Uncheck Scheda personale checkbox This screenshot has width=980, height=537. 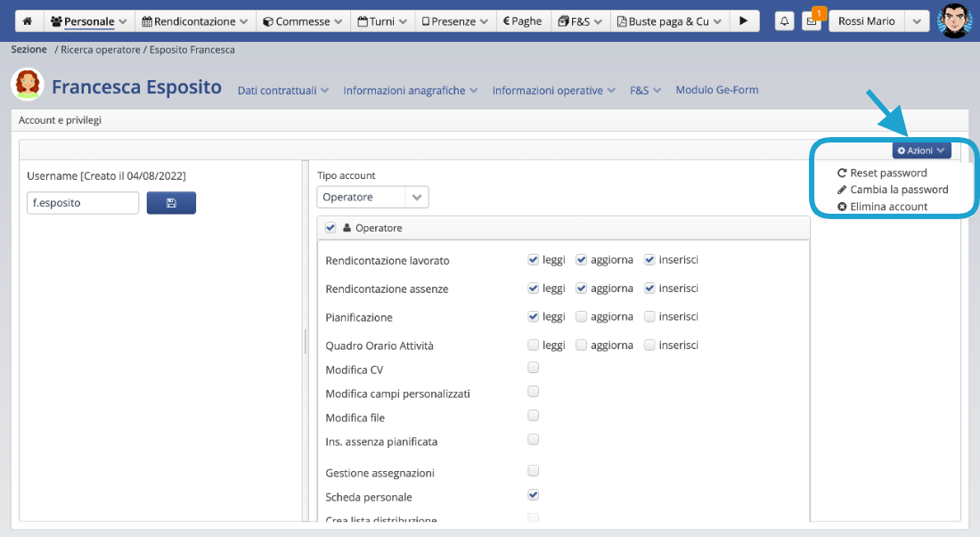point(534,494)
